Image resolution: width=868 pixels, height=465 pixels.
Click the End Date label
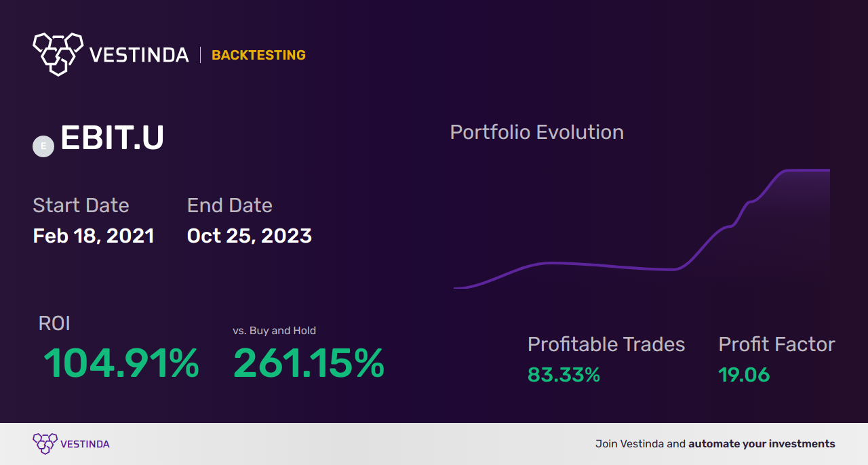coord(229,205)
